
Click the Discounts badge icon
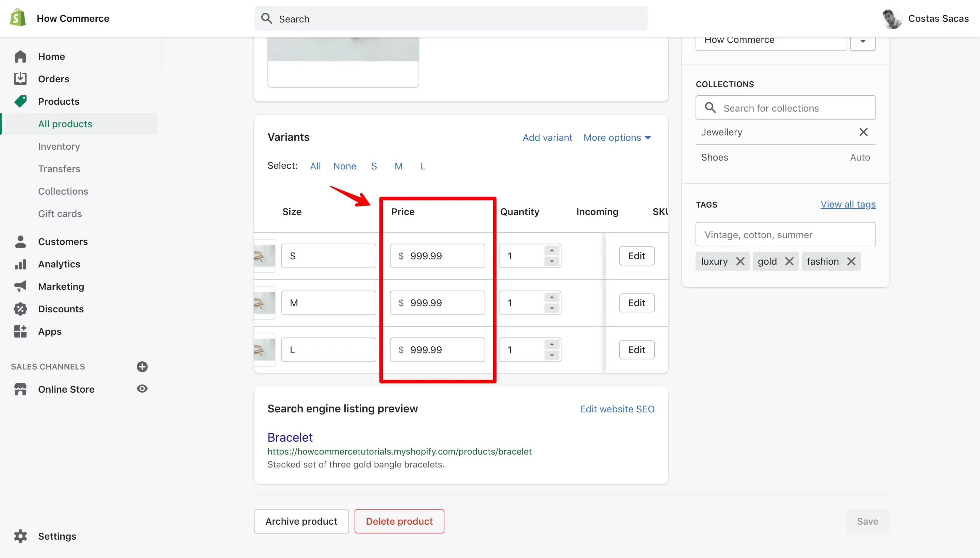point(20,309)
